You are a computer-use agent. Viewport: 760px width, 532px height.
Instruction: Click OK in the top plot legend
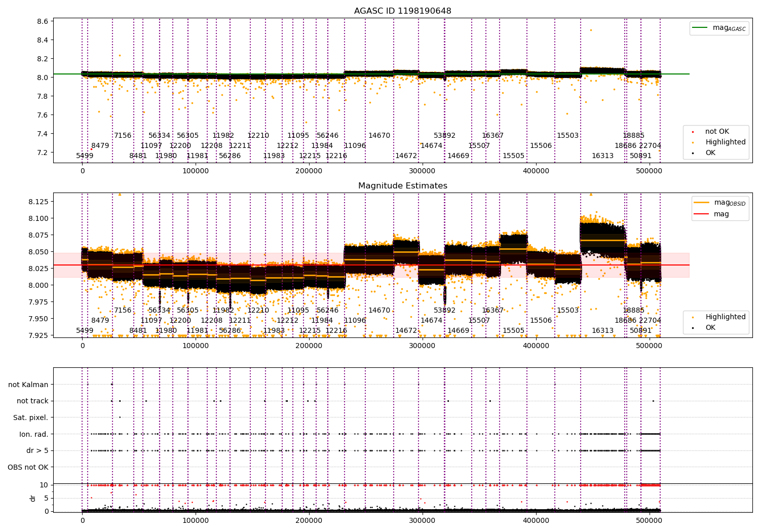[710, 153]
